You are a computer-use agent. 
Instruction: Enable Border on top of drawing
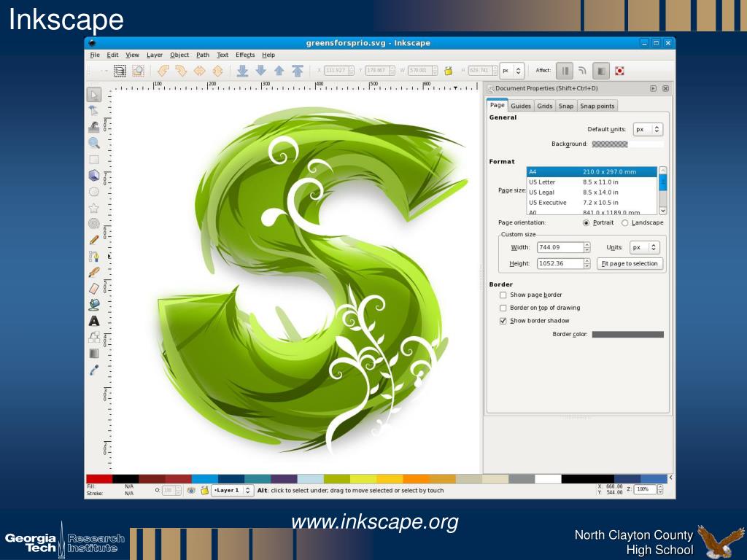pyautogui.click(x=503, y=308)
